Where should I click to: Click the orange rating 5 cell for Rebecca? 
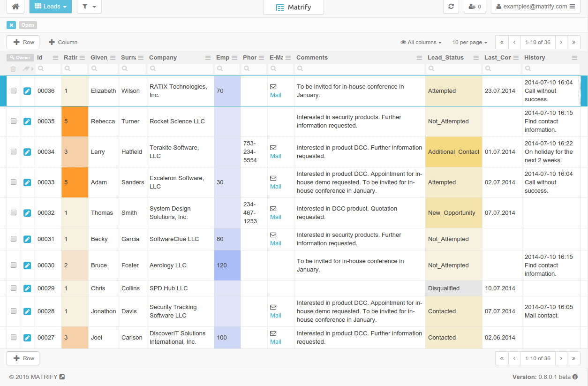(75, 121)
